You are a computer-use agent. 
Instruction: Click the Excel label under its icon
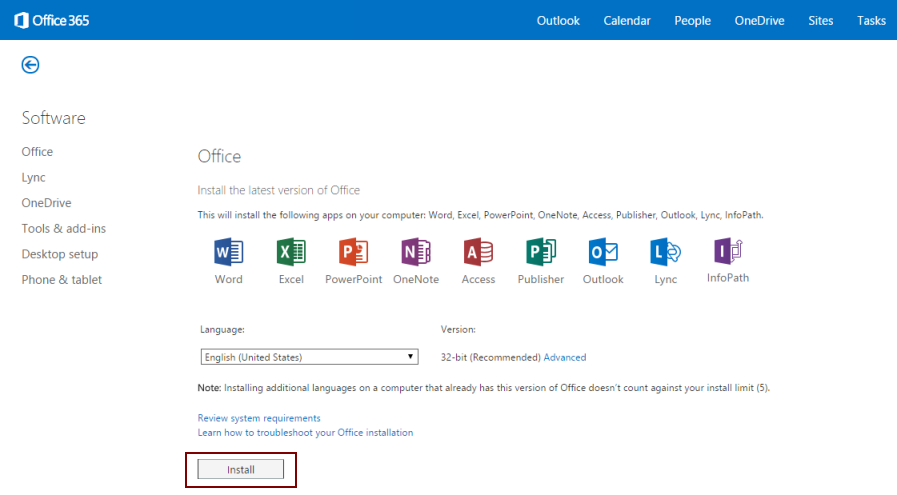click(x=291, y=279)
